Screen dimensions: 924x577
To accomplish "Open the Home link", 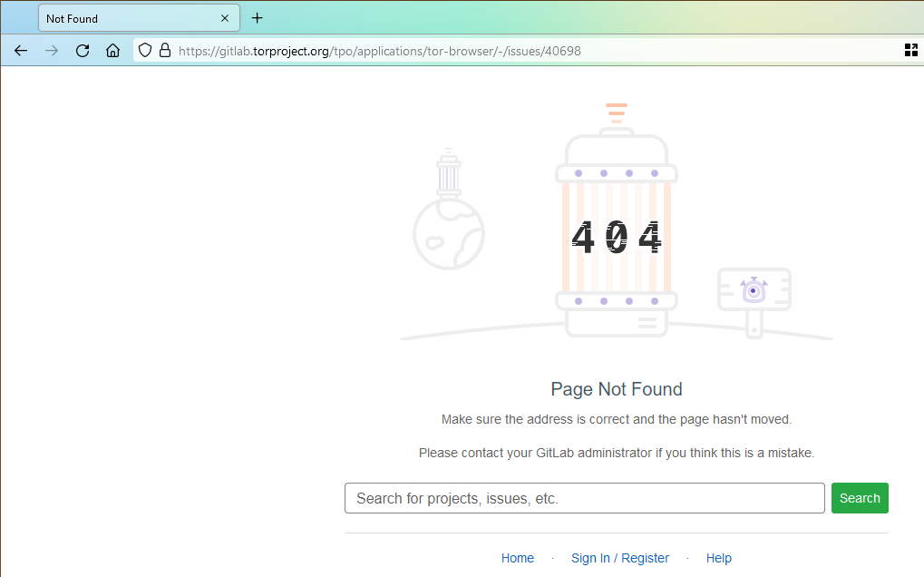I will click(x=517, y=557).
